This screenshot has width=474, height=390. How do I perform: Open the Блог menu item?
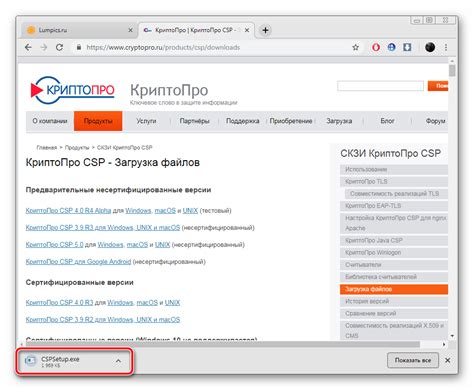tap(387, 121)
